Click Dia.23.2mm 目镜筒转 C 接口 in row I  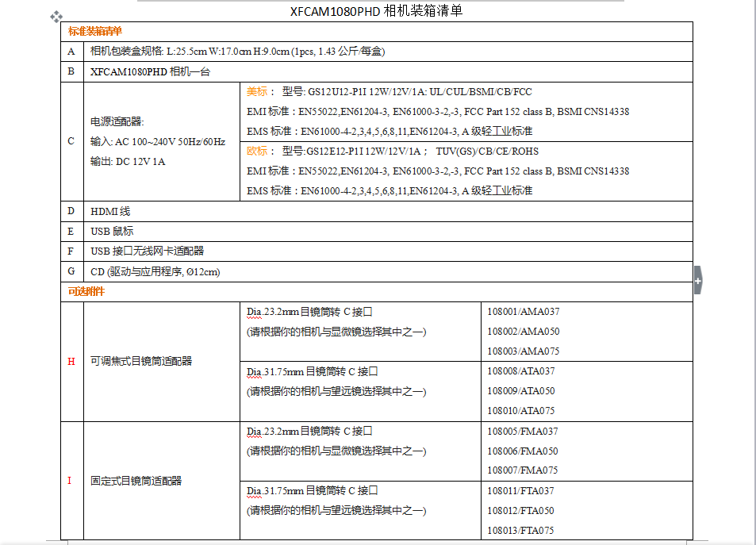point(309,432)
